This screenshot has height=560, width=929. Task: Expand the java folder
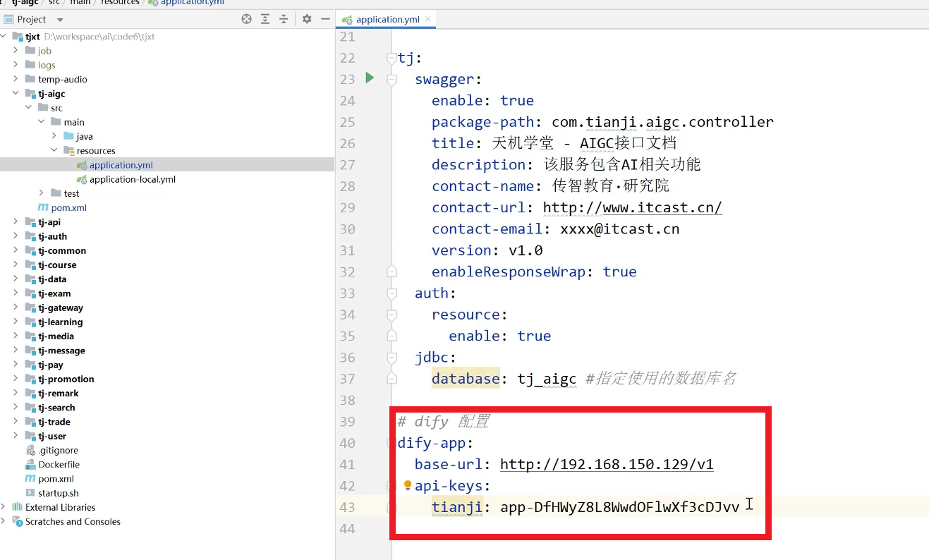tap(54, 136)
